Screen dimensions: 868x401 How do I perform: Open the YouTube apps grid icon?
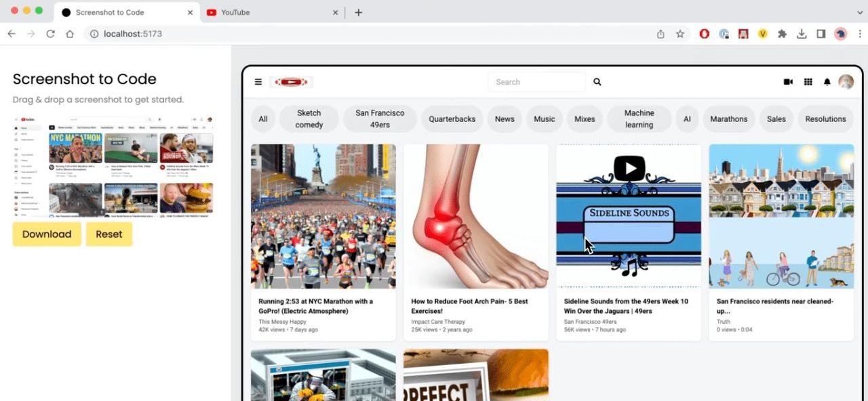pyautogui.click(x=808, y=81)
